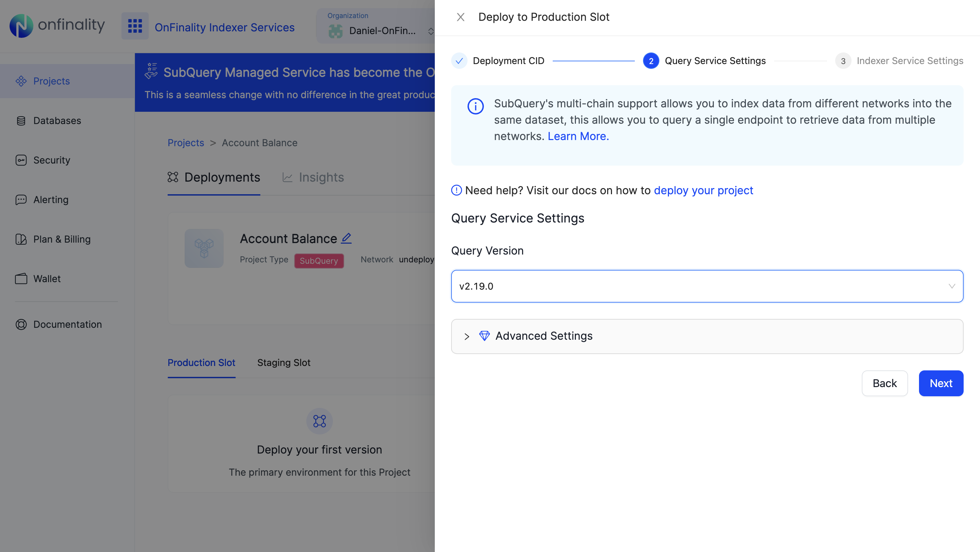The height and width of the screenshot is (552, 980).
Task: Click the OnFinality logo
Action: (x=57, y=26)
